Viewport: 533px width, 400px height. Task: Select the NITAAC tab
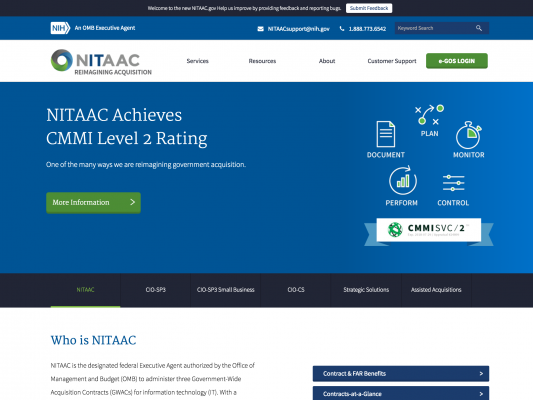tap(85, 290)
